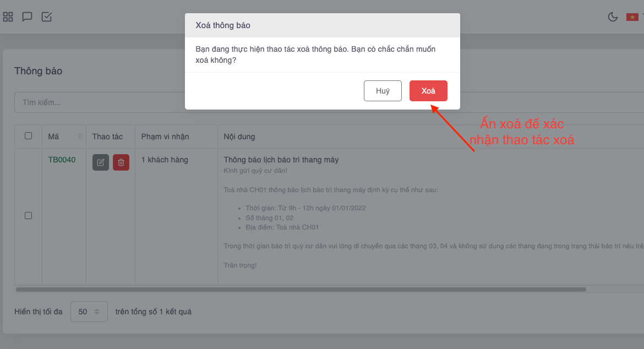
Task: Open the tasks checklist icon
Action: (x=46, y=17)
